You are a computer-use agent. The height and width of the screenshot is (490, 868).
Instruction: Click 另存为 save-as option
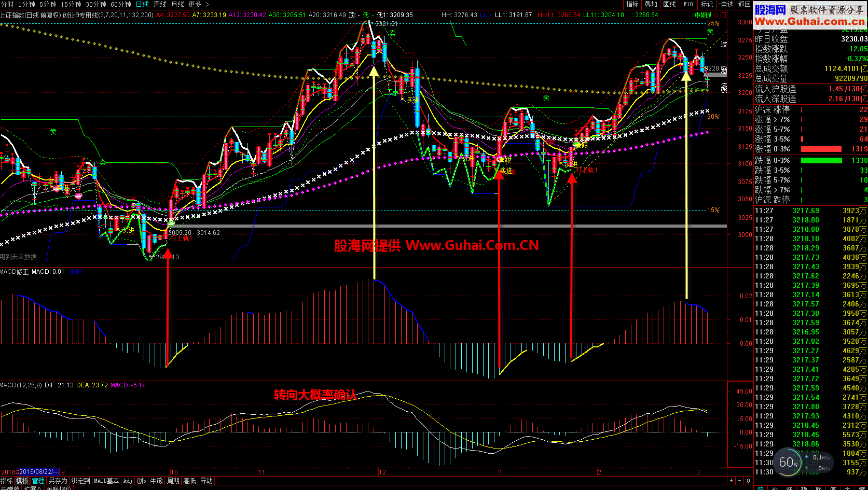[x=58, y=481]
